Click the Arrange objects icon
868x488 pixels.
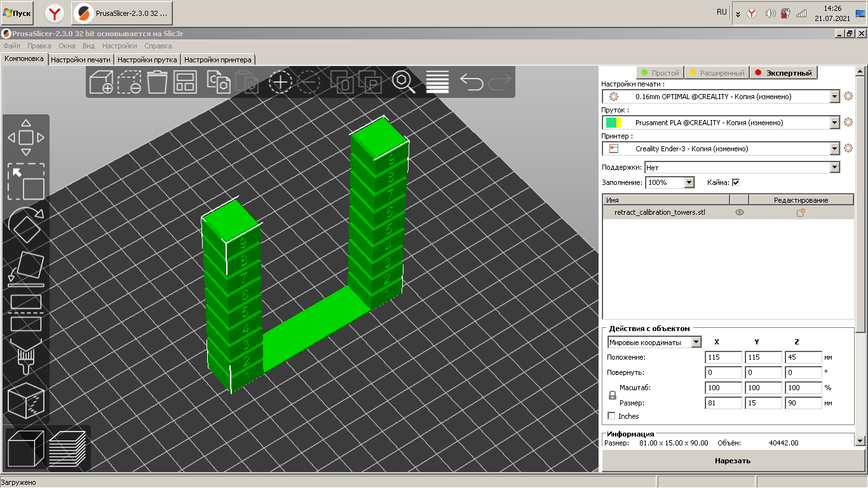click(x=186, y=82)
